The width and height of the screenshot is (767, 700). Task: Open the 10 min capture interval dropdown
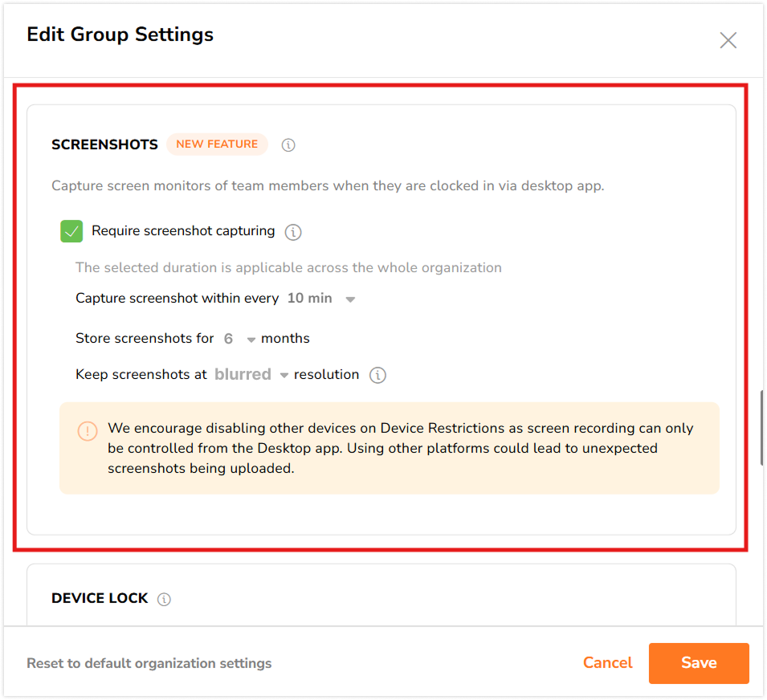(x=321, y=299)
